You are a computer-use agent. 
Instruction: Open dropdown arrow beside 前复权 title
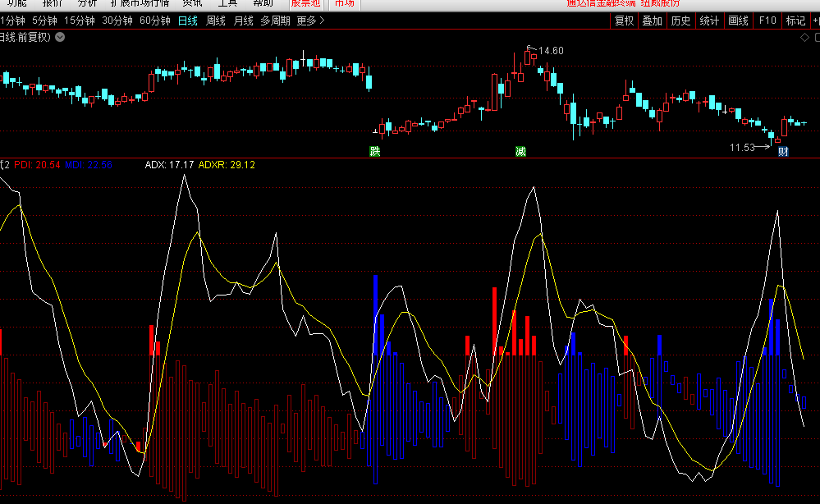[60, 37]
